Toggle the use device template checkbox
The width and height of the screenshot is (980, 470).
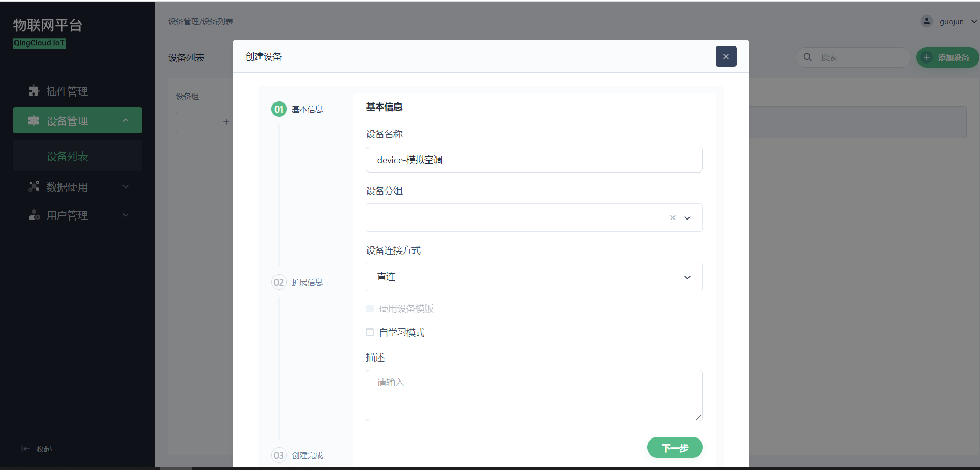tap(370, 309)
